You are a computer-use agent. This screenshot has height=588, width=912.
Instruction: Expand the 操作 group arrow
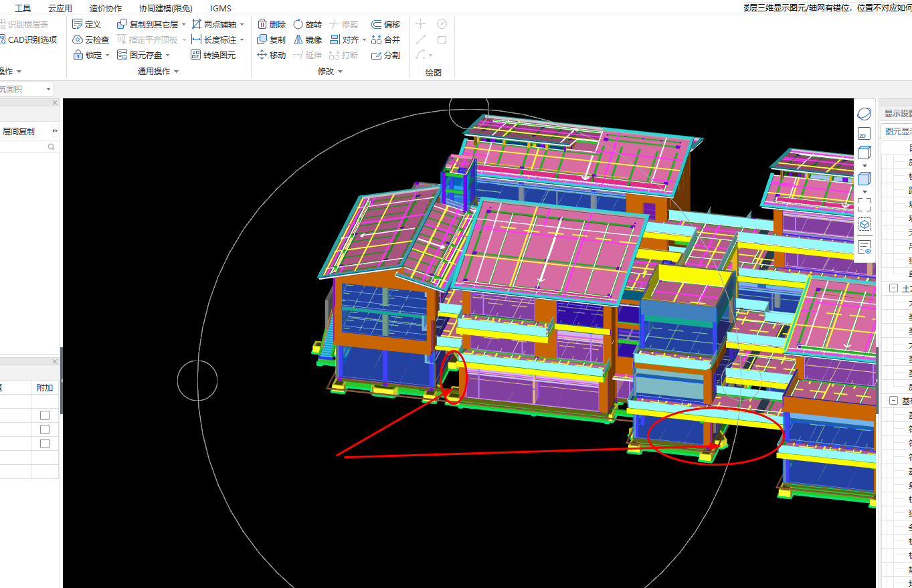coord(19,72)
